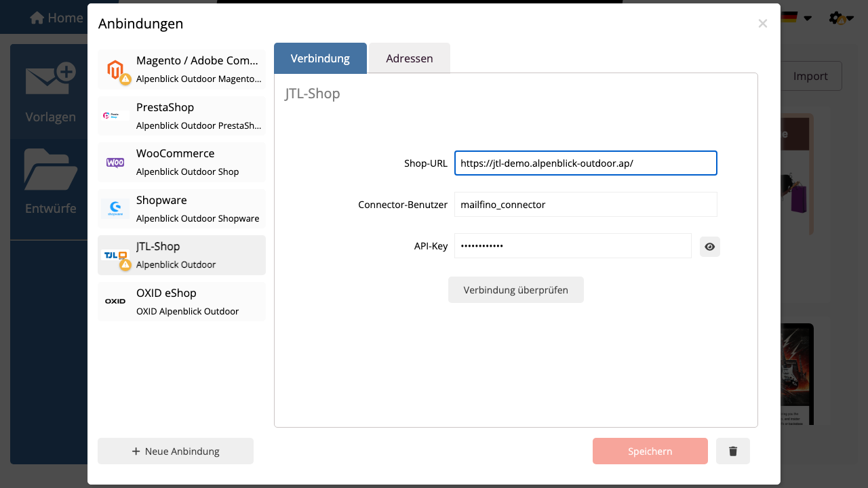The height and width of the screenshot is (488, 868).
Task: Select the PrestaShop connection logo
Action: 115,116
